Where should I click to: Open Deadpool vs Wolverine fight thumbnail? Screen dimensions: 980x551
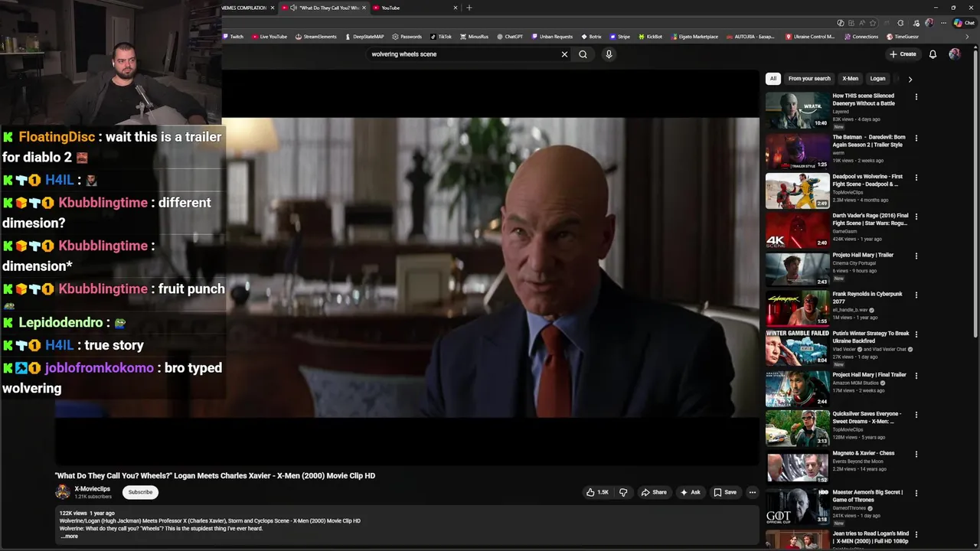pyautogui.click(x=797, y=191)
